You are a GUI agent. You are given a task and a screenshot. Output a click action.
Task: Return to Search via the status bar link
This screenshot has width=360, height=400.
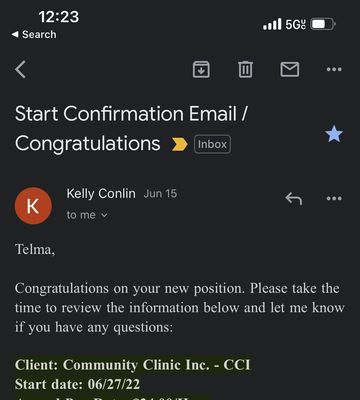click(34, 34)
